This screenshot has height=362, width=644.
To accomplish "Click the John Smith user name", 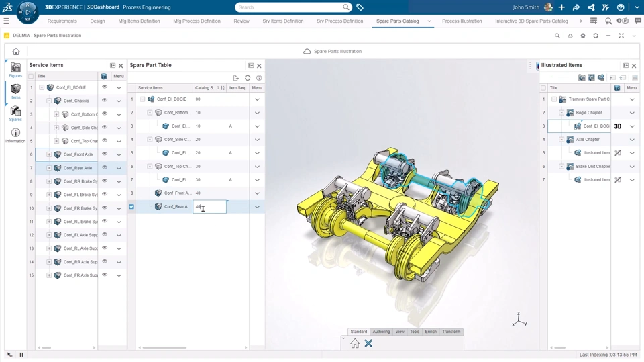I will [x=526, y=7].
